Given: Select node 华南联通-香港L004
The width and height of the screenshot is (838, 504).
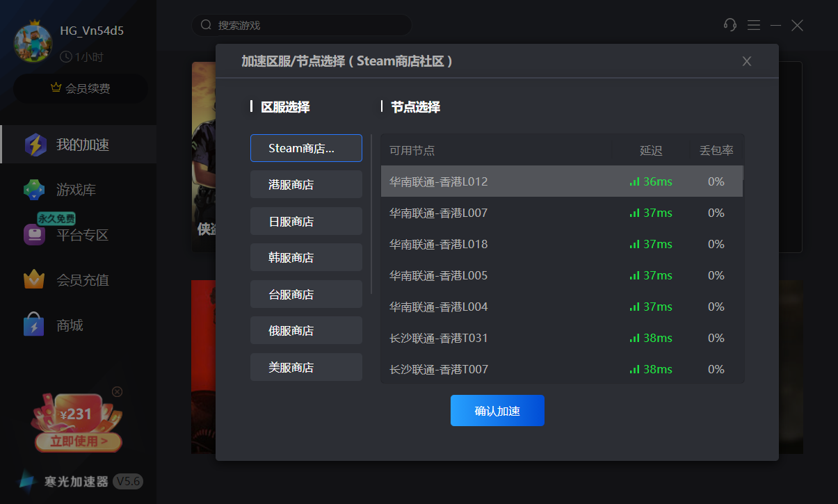Looking at the screenshot, I should click(x=562, y=307).
